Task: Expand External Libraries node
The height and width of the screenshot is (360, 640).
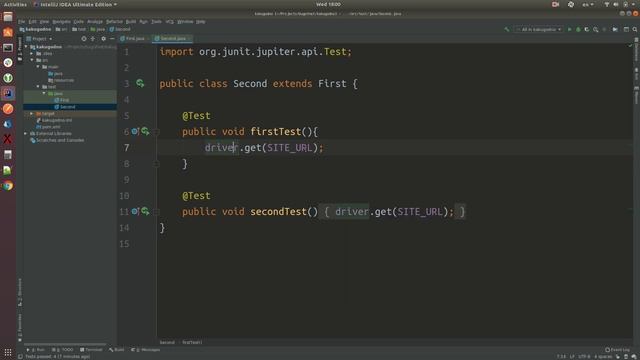Action: click(26, 133)
